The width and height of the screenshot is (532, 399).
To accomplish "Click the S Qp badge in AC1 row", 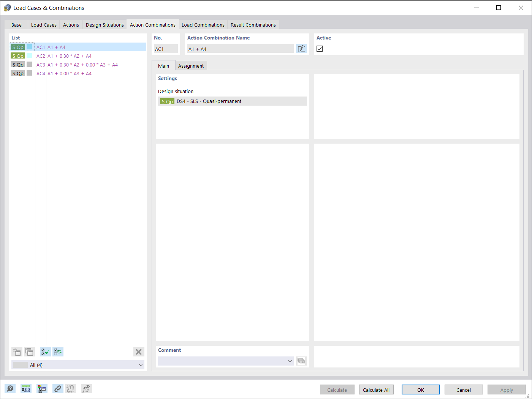I will (x=18, y=47).
